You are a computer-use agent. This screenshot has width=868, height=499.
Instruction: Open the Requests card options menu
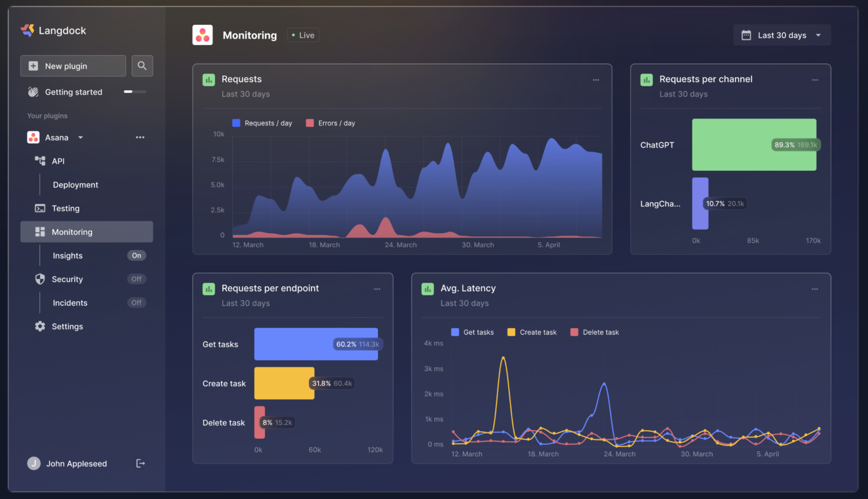click(x=596, y=80)
